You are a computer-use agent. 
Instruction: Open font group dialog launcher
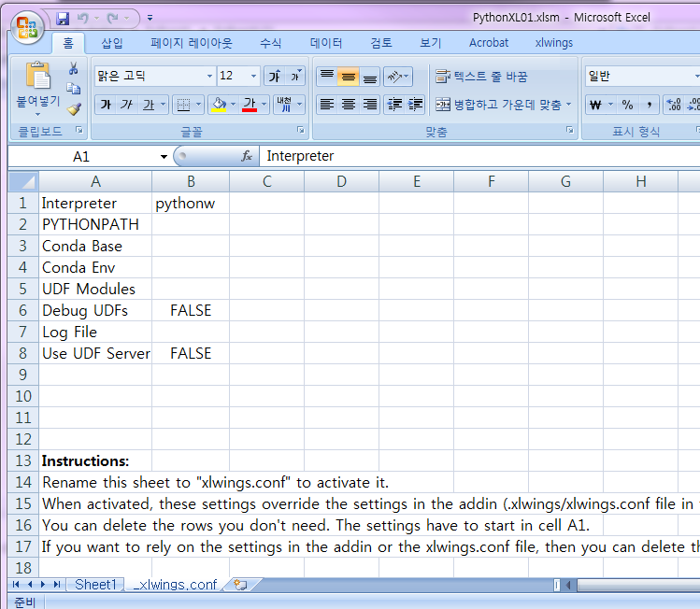click(x=301, y=130)
